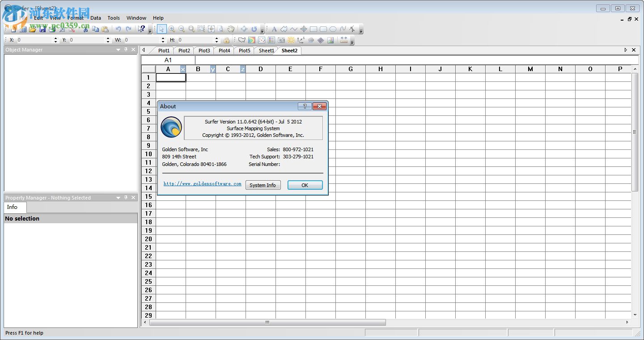Click the Text tool icon
This screenshot has height=340, width=644.
[274, 29]
